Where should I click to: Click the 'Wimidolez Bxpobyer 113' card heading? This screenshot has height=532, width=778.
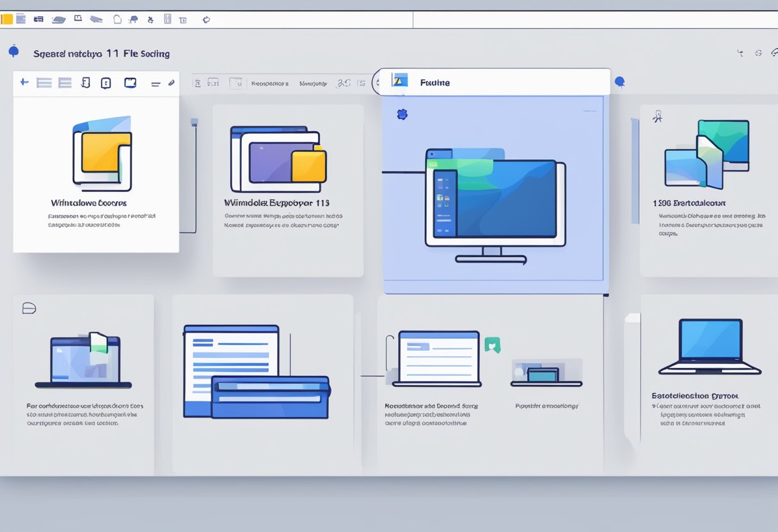(277, 203)
